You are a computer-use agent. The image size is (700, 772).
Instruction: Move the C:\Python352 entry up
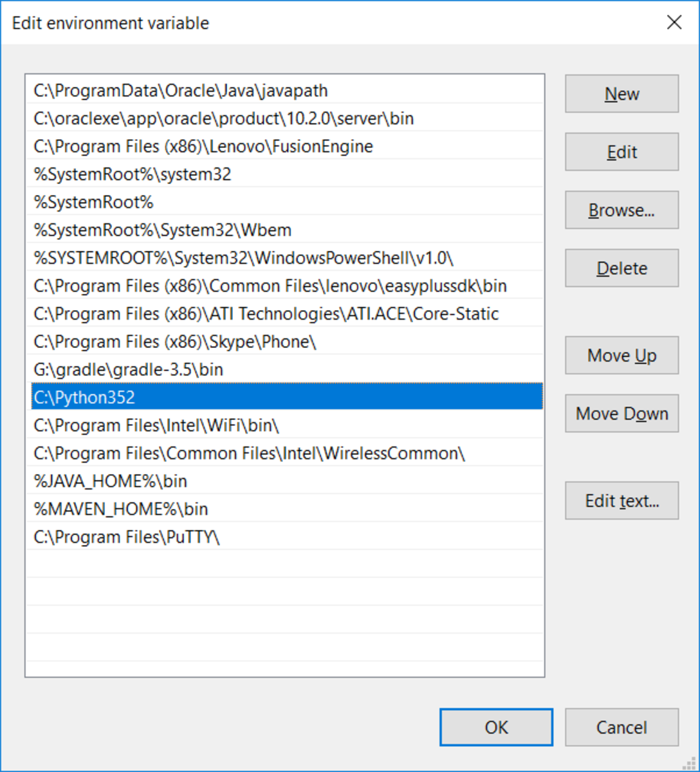[621, 355]
